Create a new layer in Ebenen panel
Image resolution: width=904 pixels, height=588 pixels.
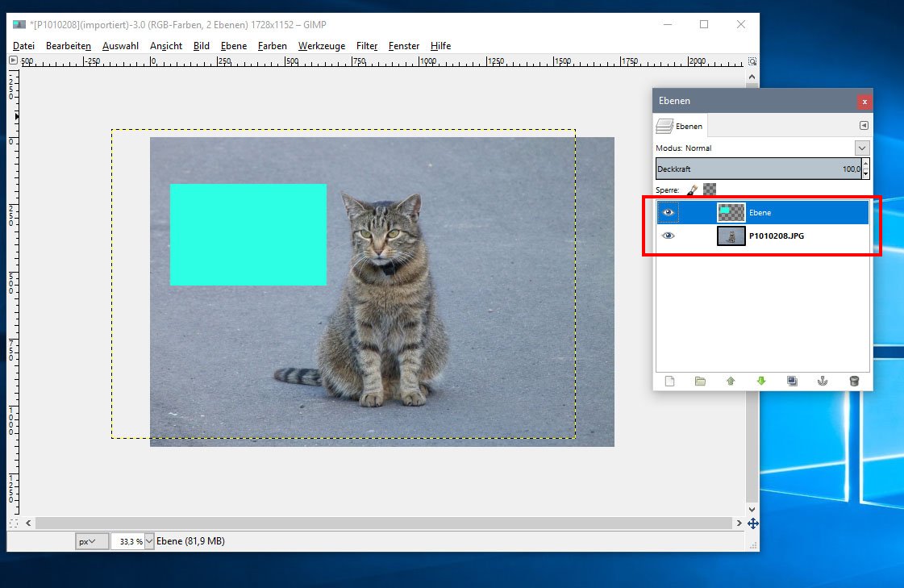(669, 382)
